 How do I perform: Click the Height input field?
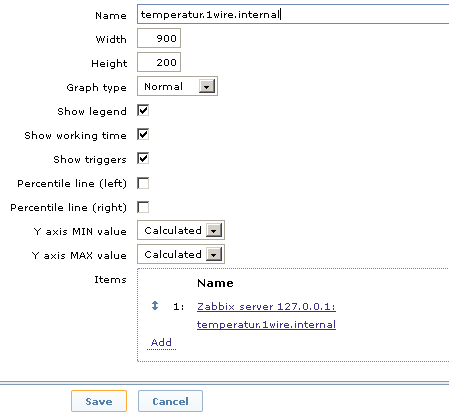tap(159, 62)
